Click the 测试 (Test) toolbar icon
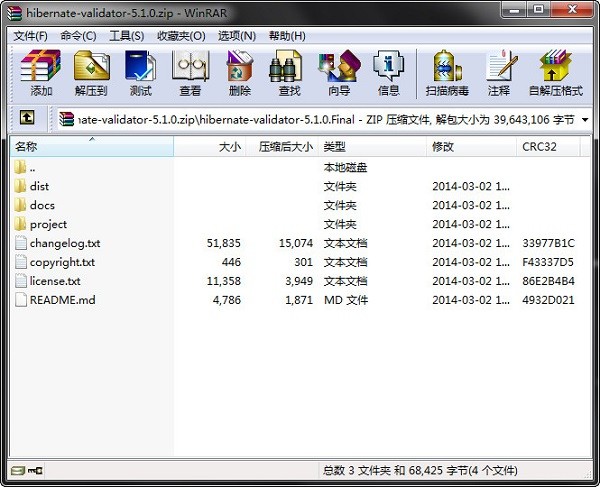Image resolution: width=600 pixels, height=487 pixels. coord(140,66)
